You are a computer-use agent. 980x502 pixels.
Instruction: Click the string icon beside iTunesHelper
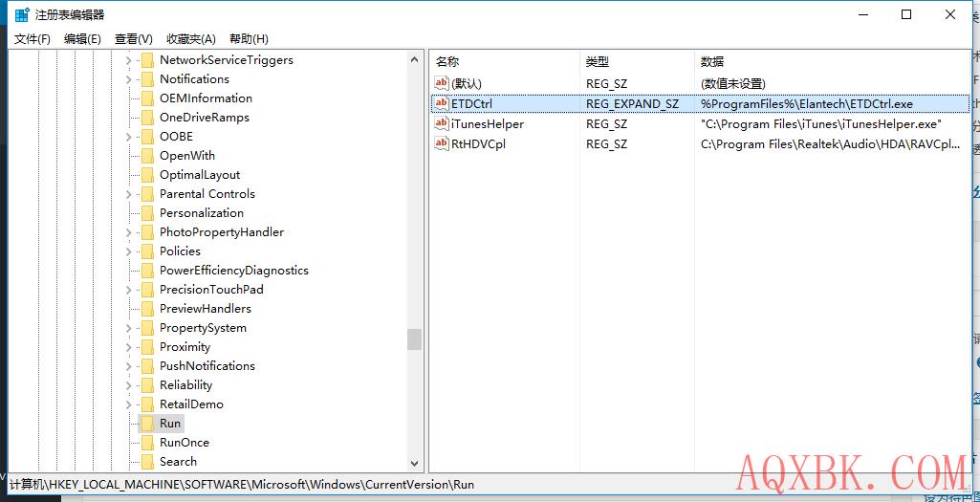(442, 123)
